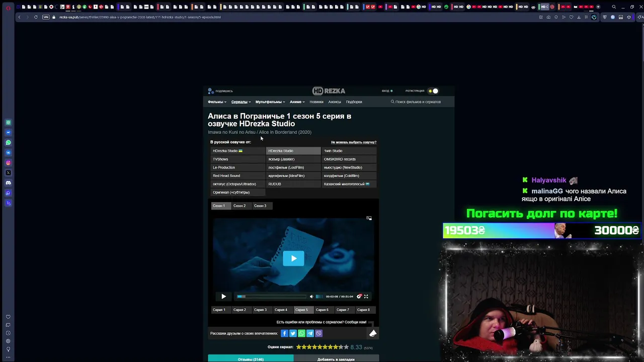644x362 pixels.
Task: Share via the Viber icon
Action: (x=318, y=333)
